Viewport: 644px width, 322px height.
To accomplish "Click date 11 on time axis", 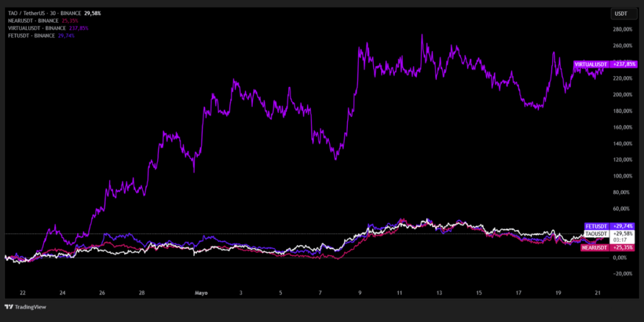I will point(399,293).
